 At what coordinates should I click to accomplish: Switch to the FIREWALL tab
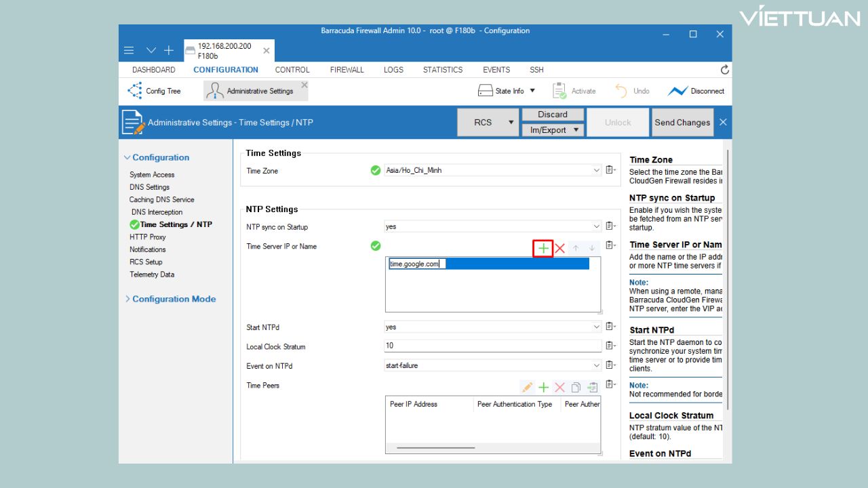(x=347, y=70)
